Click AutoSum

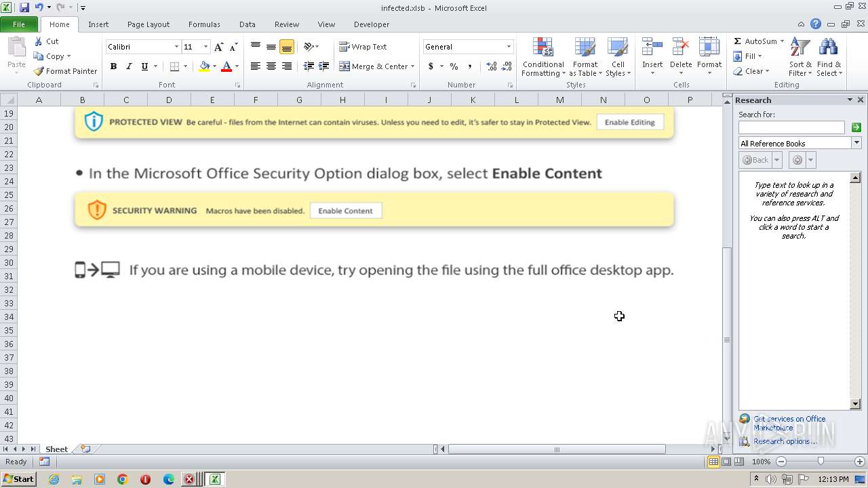(x=755, y=41)
